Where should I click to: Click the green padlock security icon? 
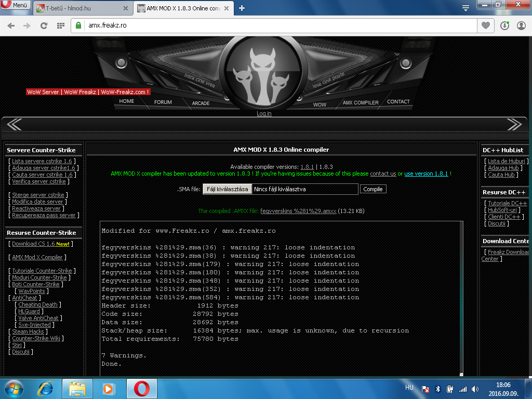(x=78, y=25)
